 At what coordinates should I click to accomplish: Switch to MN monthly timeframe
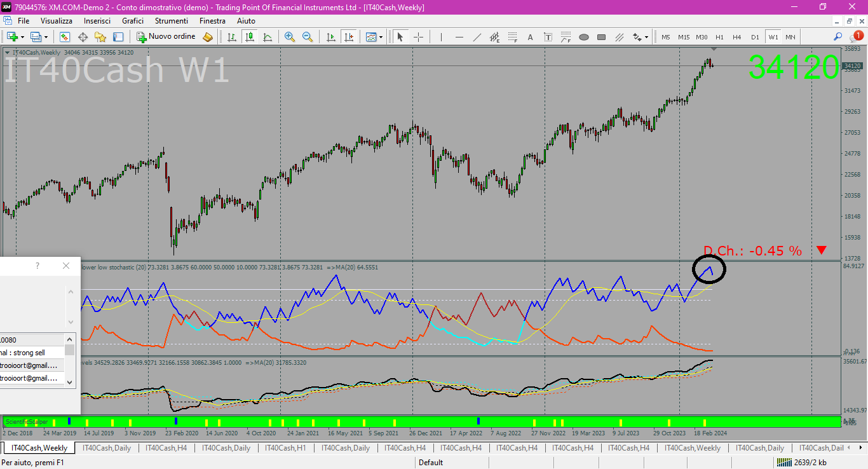[790, 37]
